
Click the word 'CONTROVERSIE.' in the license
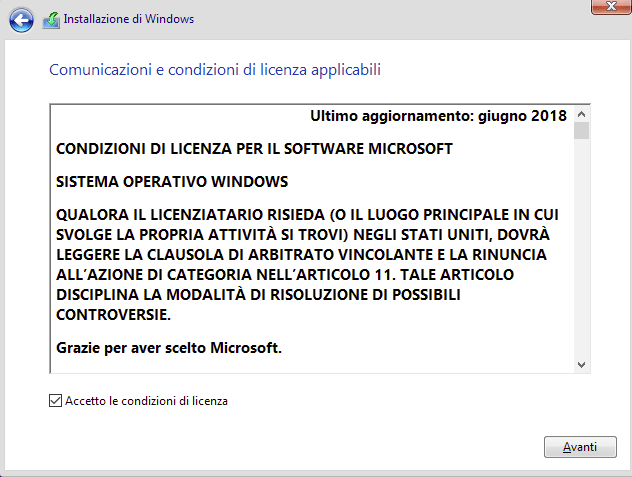113,315
